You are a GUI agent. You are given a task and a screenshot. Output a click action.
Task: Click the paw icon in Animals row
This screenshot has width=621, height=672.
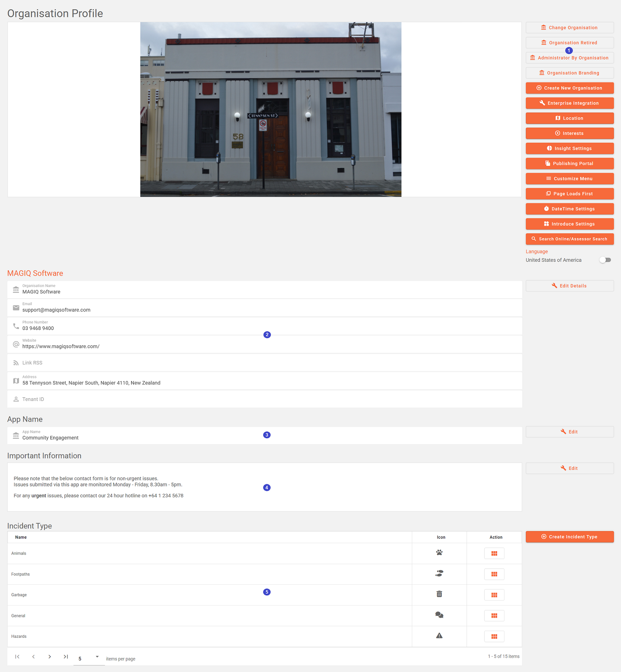(x=439, y=553)
